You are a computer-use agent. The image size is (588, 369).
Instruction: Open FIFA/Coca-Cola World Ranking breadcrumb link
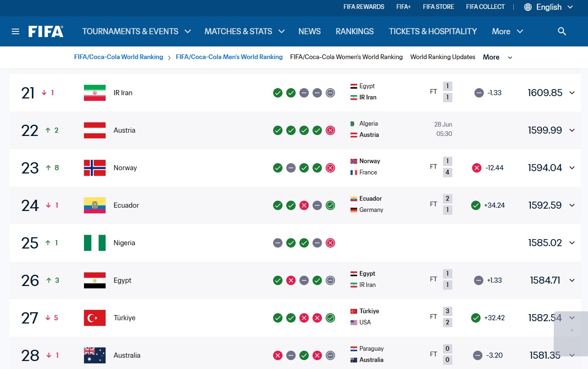[x=119, y=57]
